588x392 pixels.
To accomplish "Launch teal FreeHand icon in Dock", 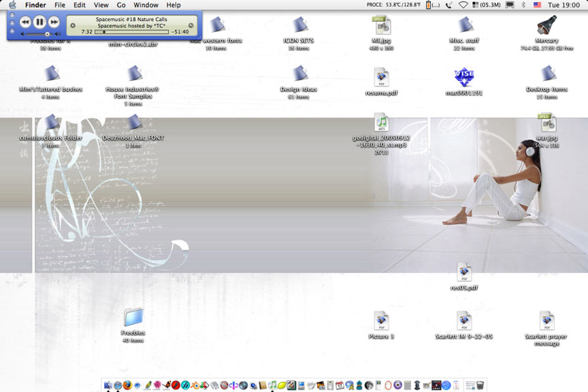I will tap(185, 385).
